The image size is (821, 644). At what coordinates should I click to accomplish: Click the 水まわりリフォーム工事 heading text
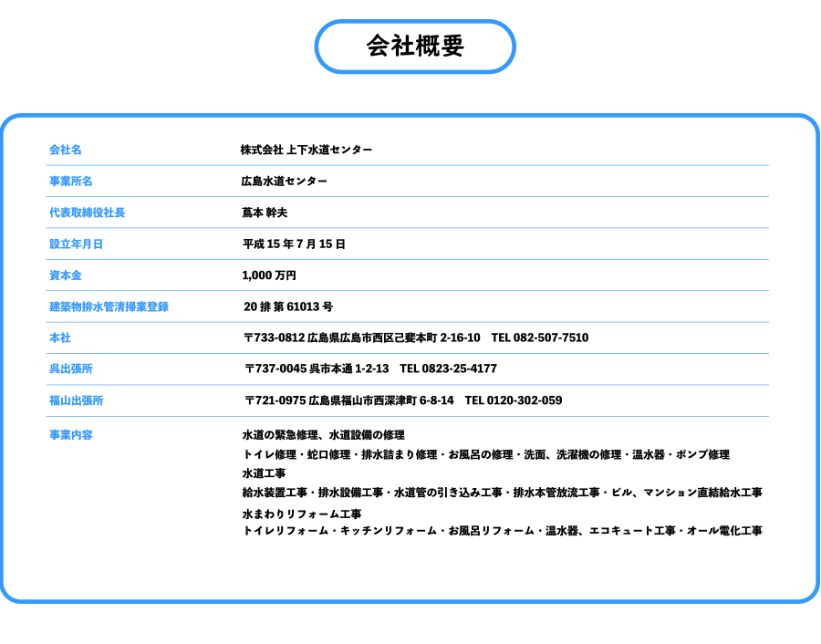point(302,514)
